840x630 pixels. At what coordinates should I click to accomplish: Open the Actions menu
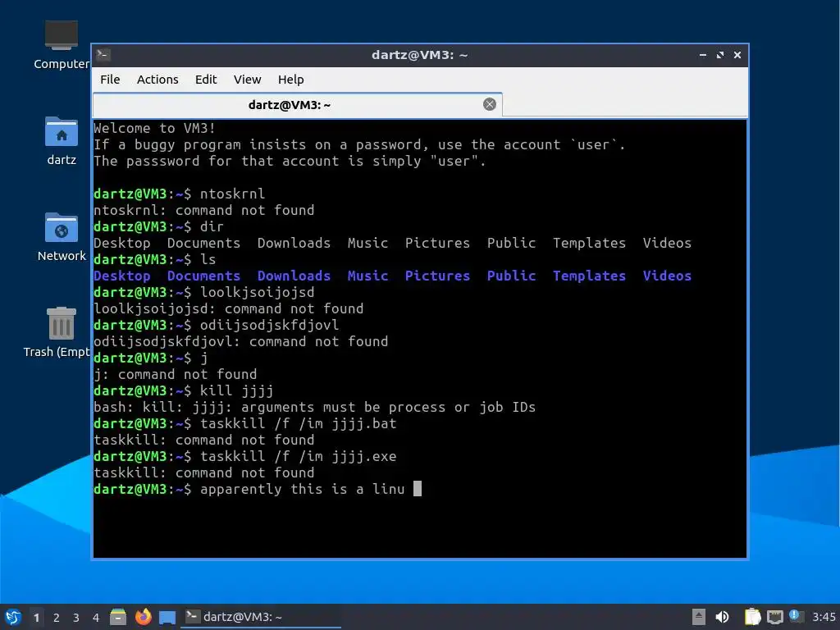pos(157,80)
